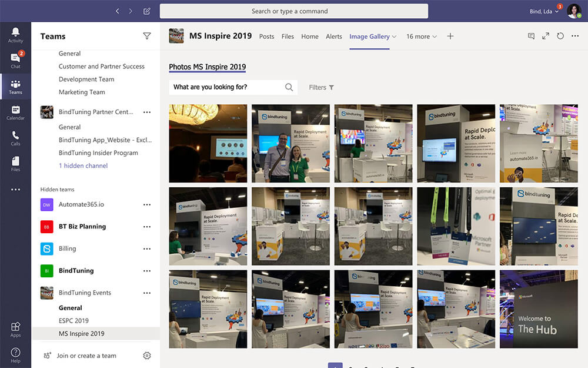This screenshot has width=588, height=368.
Task: Open manage teams gear icon
Action: pos(146,355)
